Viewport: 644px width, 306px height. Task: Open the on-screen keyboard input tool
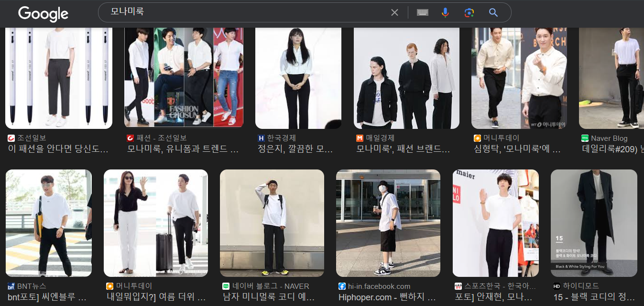[x=422, y=12]
